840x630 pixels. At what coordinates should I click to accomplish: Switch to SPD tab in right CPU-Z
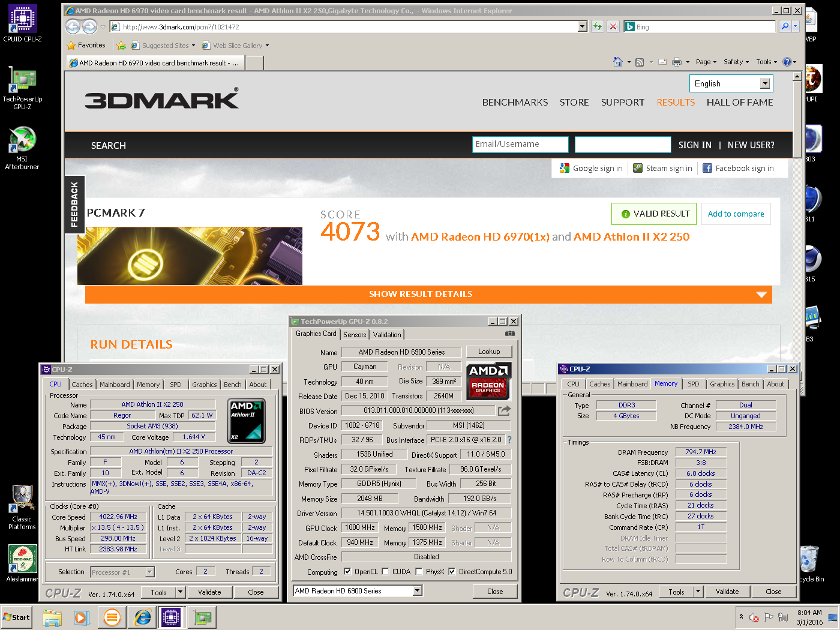693,384
